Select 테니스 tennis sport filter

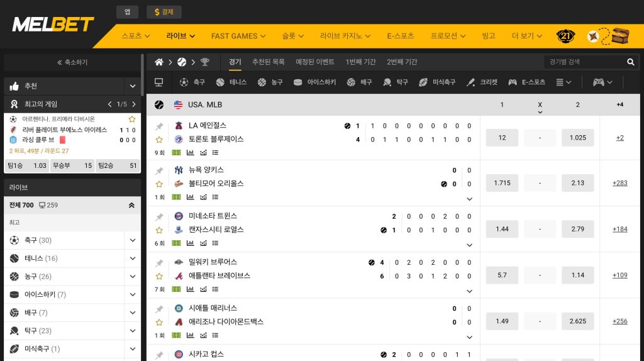[x=231, y=82]
